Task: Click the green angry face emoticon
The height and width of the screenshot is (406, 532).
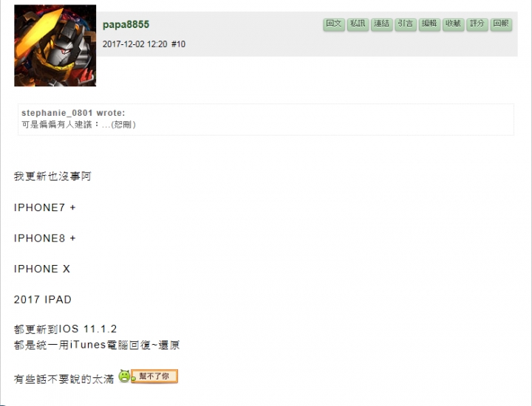Action: click(125, 376)
